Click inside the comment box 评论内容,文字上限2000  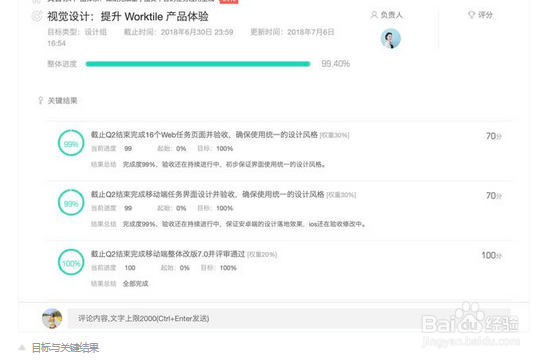point(289,319)
